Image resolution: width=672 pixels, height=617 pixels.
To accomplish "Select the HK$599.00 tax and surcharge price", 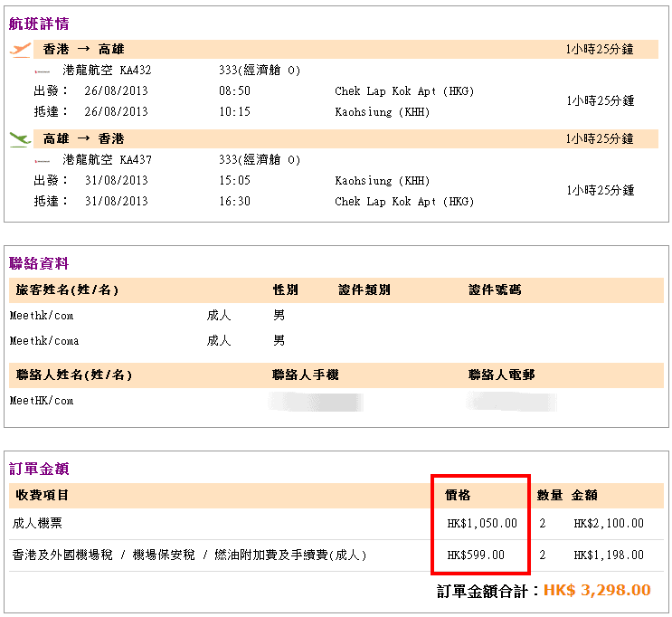I will pyautogui.click(x=476, y=555).
